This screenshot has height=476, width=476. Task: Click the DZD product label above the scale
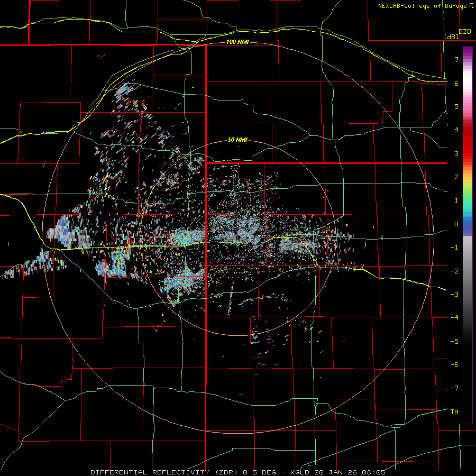(x=465, y=32)
